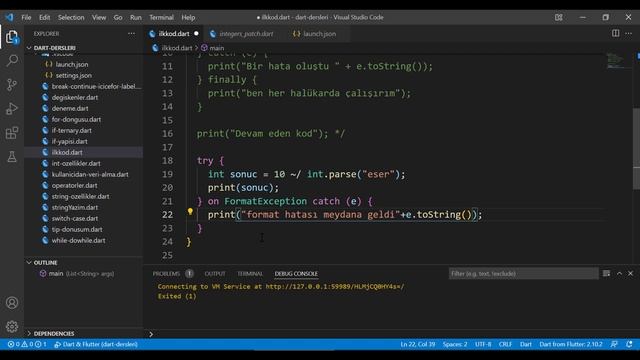Open the layout customization icon in title bar
The width and height of the screenshot is (640, 360).
[559, 17]
